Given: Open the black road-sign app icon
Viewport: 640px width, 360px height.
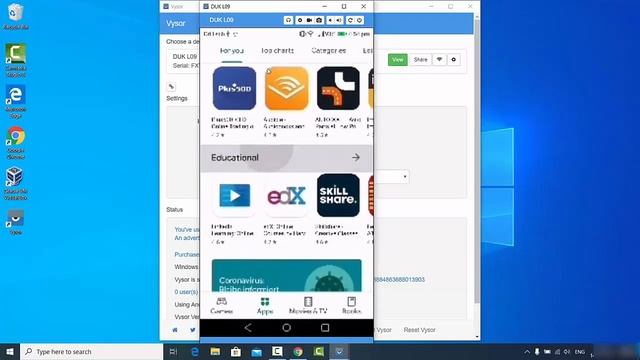Looking at the screenshot, I should (x=338, y=89).
